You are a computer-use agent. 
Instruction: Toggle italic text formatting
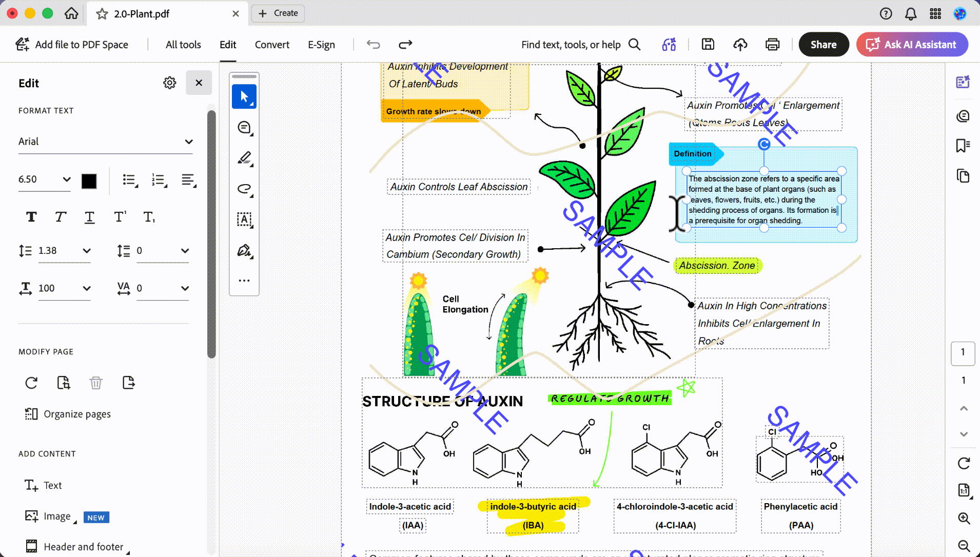coord(61,217)
